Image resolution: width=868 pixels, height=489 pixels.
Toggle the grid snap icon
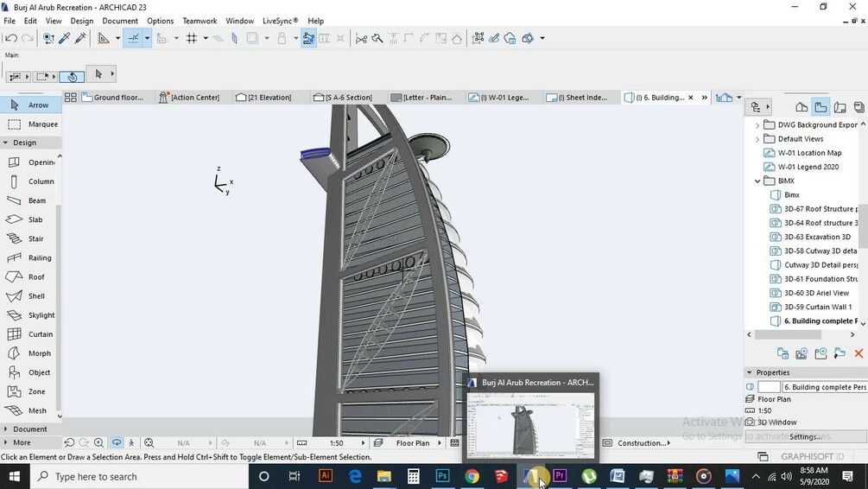192,38
